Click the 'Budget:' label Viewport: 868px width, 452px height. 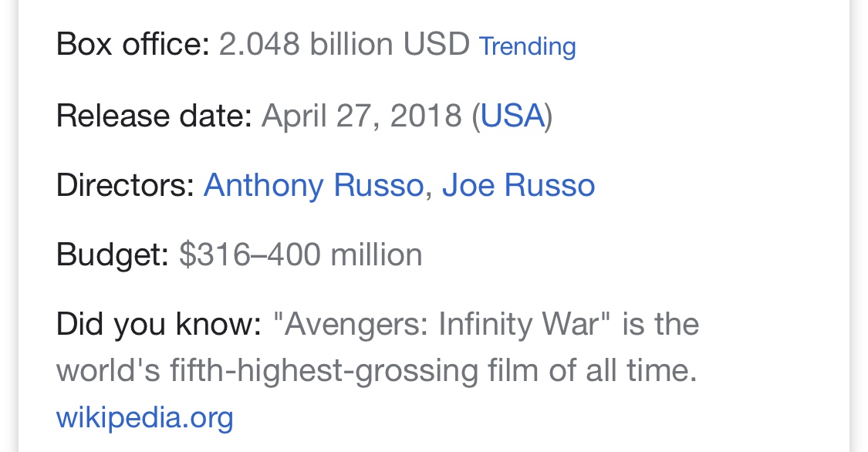tap(113, 255)
